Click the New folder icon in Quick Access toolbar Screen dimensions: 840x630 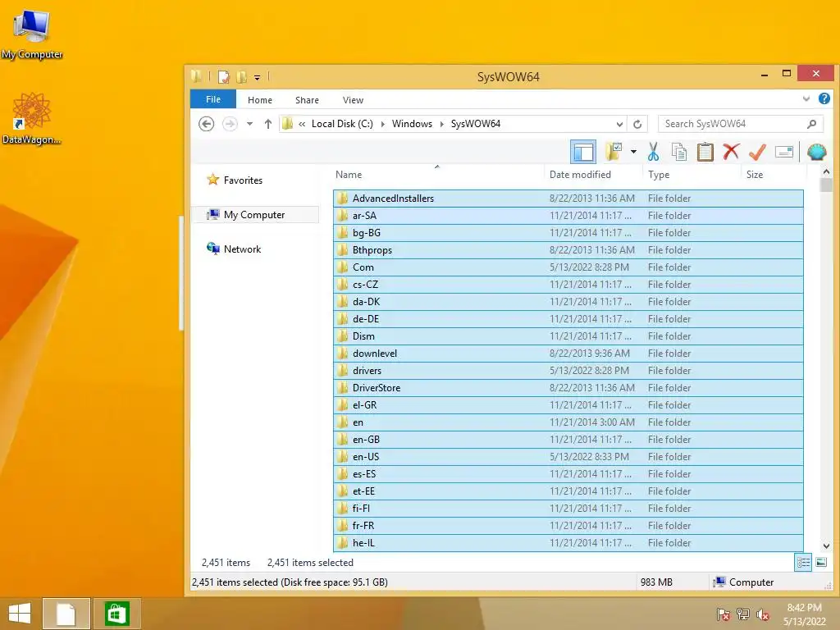coord(242,77)
